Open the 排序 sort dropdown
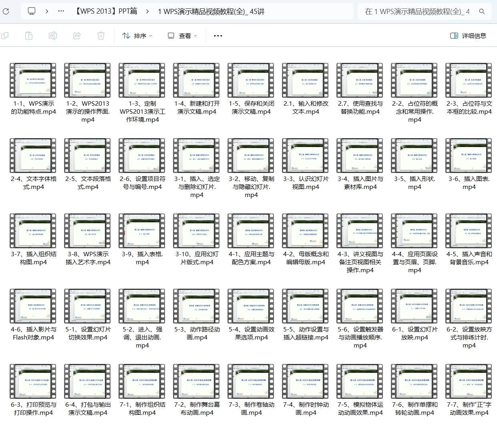The width and height of the screenshot is (497, 448). coord(137,36)
